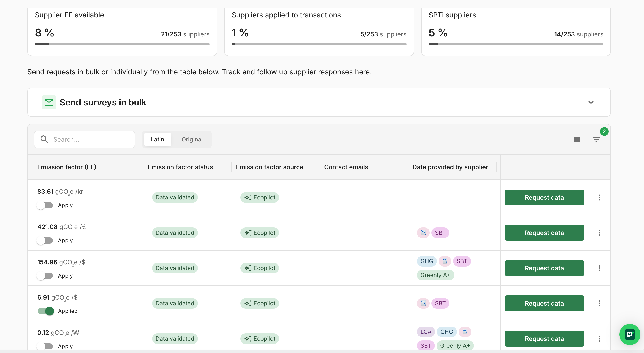
Task: Click the GHG badge in the 154.96 row
Action: coord(426,261)
